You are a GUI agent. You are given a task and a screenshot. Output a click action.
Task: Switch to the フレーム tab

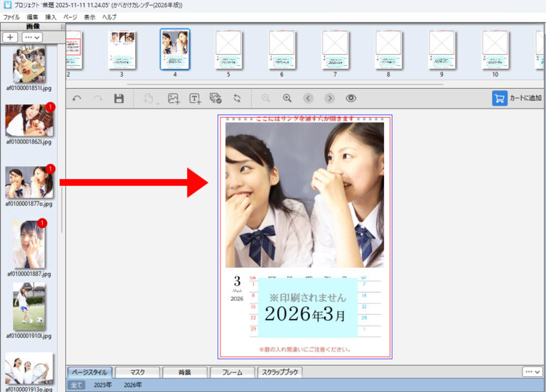coord(232,372)
